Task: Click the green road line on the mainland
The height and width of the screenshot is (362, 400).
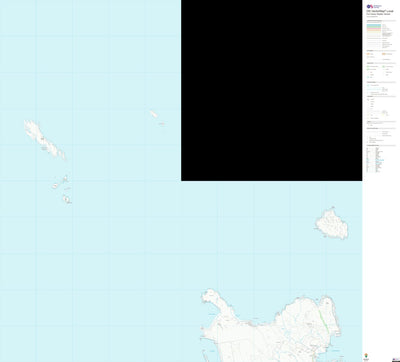Action: coord(323,322)
